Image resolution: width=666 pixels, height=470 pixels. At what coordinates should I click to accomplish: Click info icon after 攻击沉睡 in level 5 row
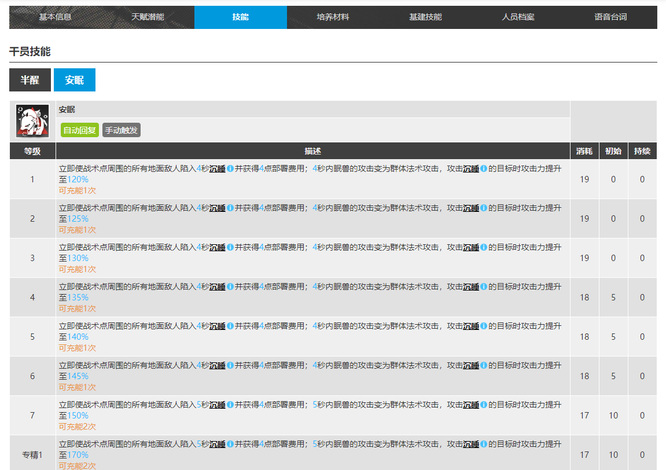pyautogui.click(x=483, y=326)
